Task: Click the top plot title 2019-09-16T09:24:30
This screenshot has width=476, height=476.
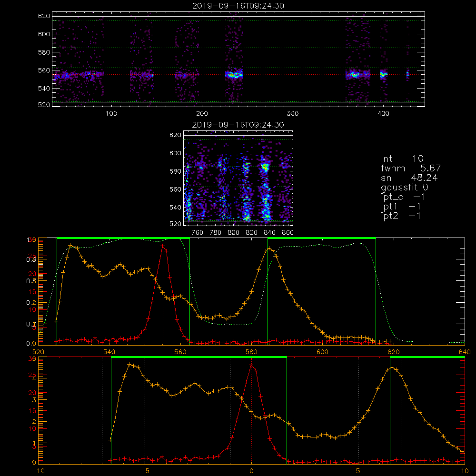Action: click(238, 6)
